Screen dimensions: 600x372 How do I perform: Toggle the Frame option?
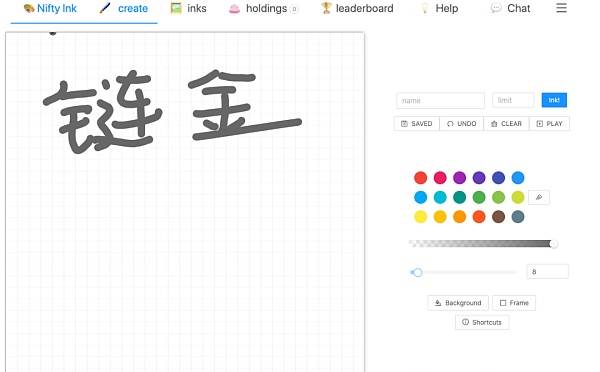(514, 303)
